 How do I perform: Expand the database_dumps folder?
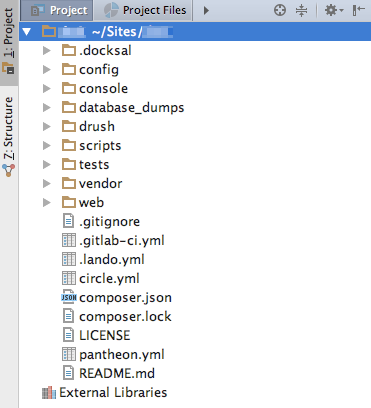point(47,108)
